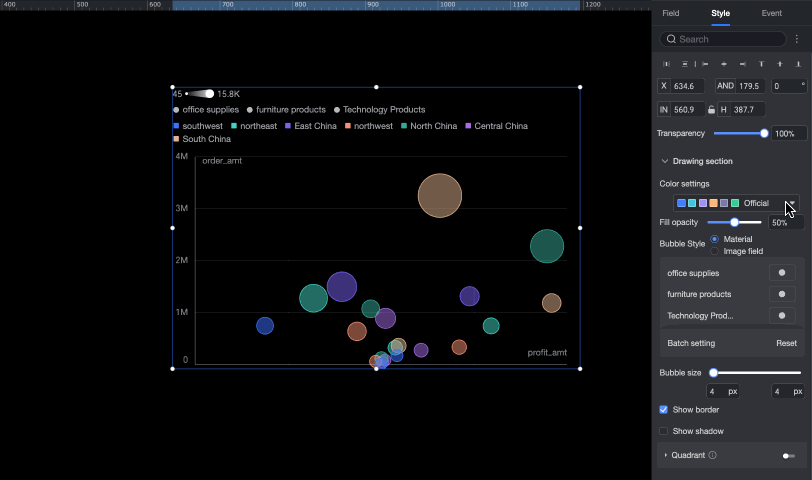This screenshot has height=480, width=812.
Task: Click the align right icon
Action: click(x=743, y=64)
